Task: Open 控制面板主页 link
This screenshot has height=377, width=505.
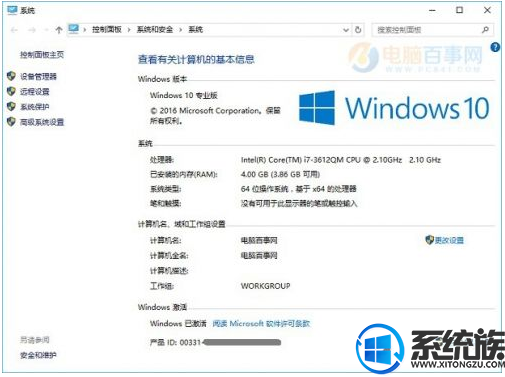Action: 42,55
